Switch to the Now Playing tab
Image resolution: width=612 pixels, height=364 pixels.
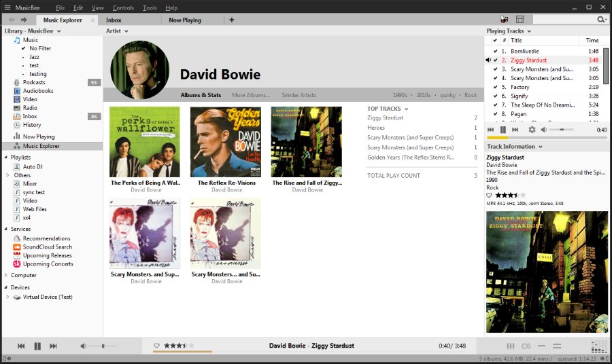pos(185,20)
